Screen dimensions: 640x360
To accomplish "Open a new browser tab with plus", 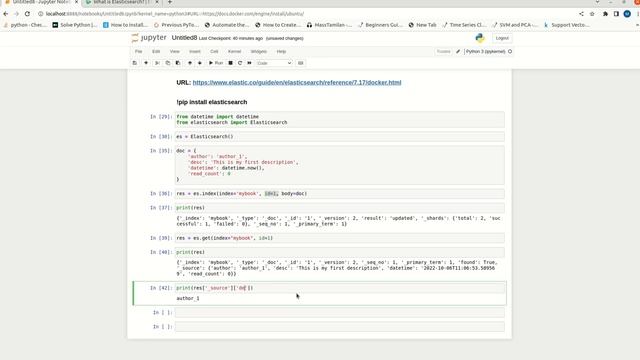I will (x=170, y=2).
